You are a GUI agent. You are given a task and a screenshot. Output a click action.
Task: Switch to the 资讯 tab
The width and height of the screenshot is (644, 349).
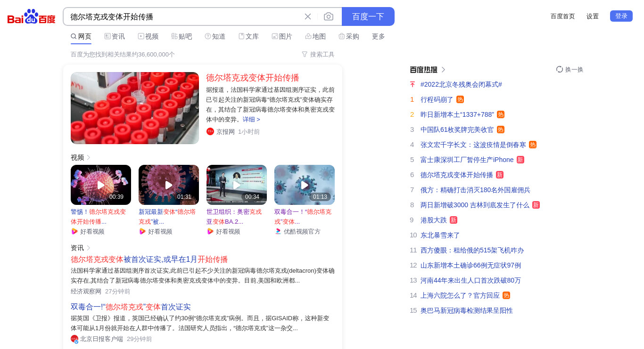(x=115, y=36)
